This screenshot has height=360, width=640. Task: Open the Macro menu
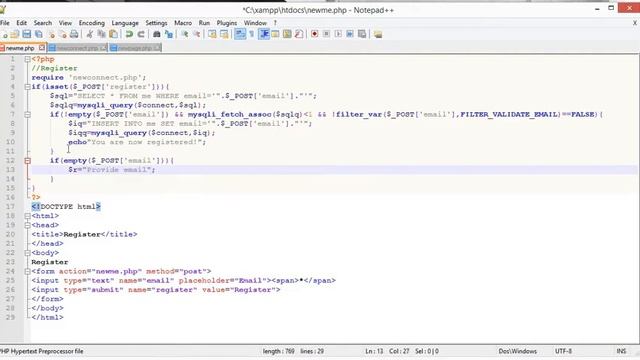pos(183,23)
